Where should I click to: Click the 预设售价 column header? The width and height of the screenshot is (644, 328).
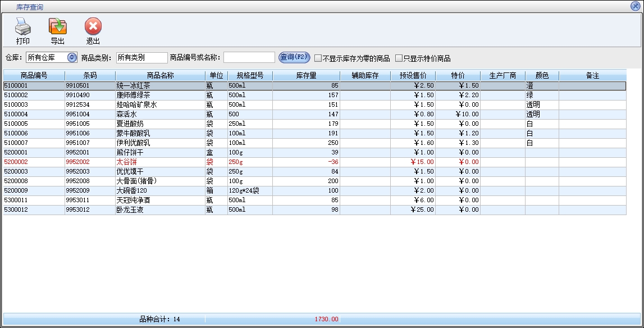(x=413, y=75)
